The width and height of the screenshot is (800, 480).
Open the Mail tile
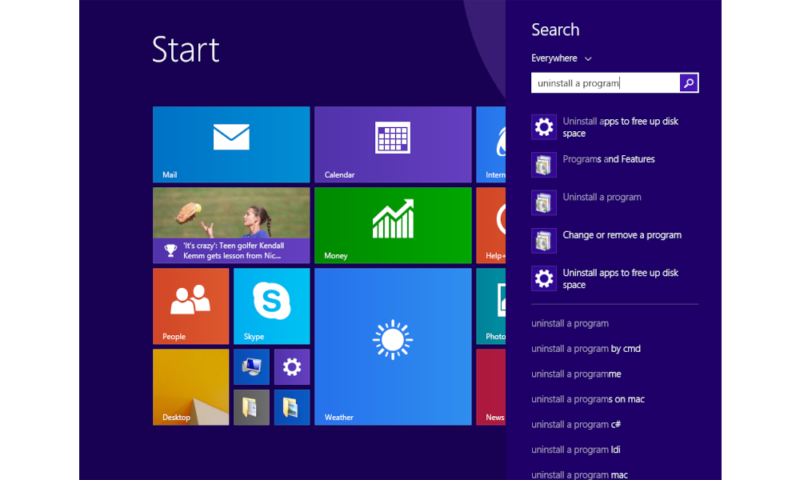(231, 144)
